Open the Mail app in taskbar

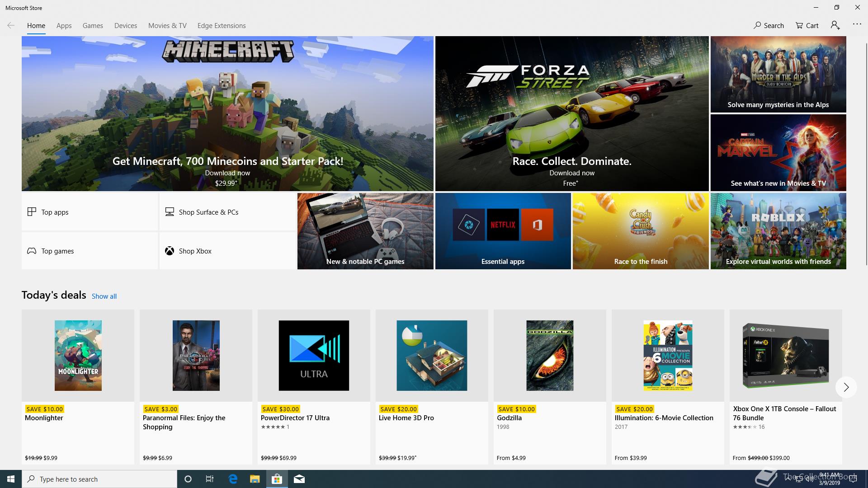tap(299, 479)
